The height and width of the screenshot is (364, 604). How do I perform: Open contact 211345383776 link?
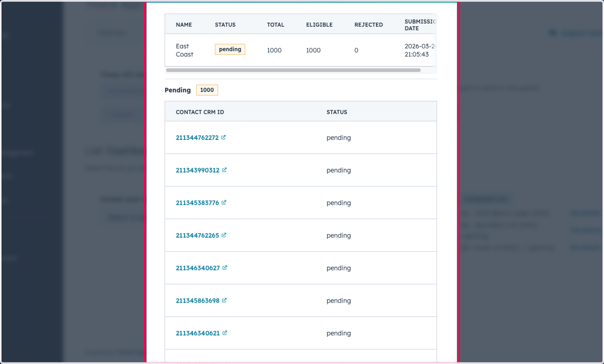[197, 203]
